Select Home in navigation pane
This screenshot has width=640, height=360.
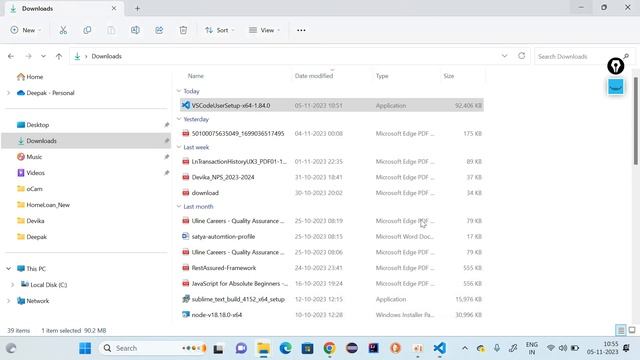pyautogui.click(x=30, y=77)
